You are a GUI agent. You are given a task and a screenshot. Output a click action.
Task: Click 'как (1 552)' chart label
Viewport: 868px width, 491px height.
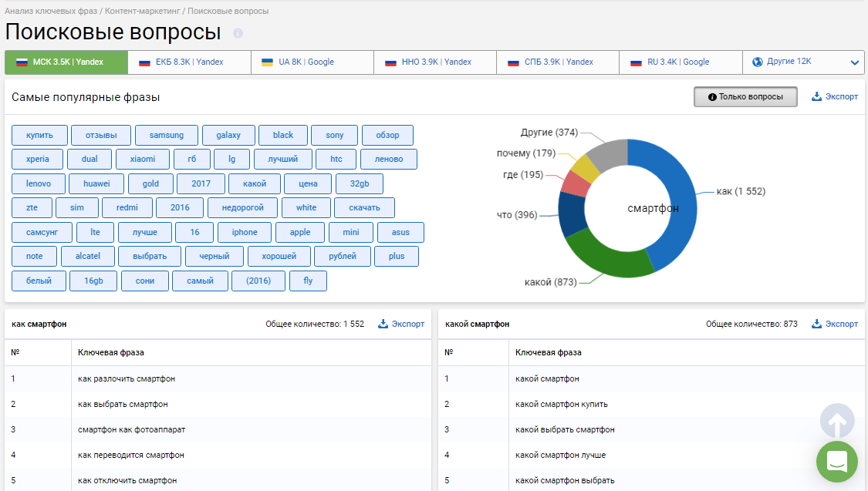point(741,192)
